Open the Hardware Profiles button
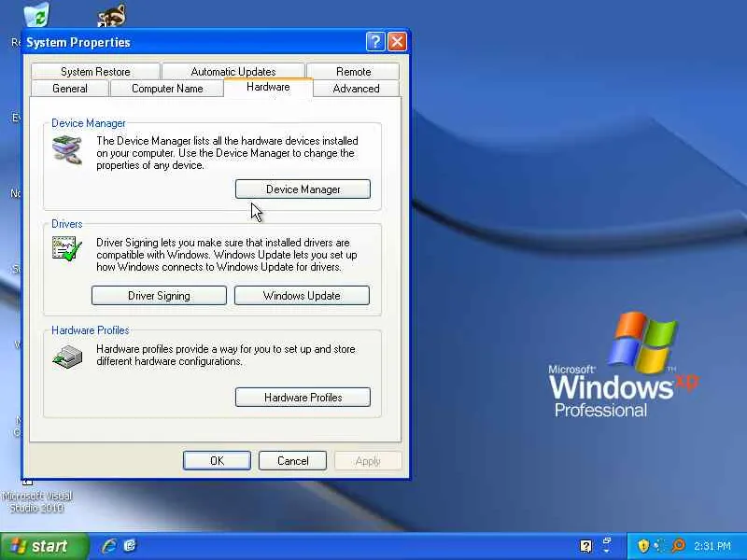The height and width of the screenshot is (560, 747). [303, 397]
